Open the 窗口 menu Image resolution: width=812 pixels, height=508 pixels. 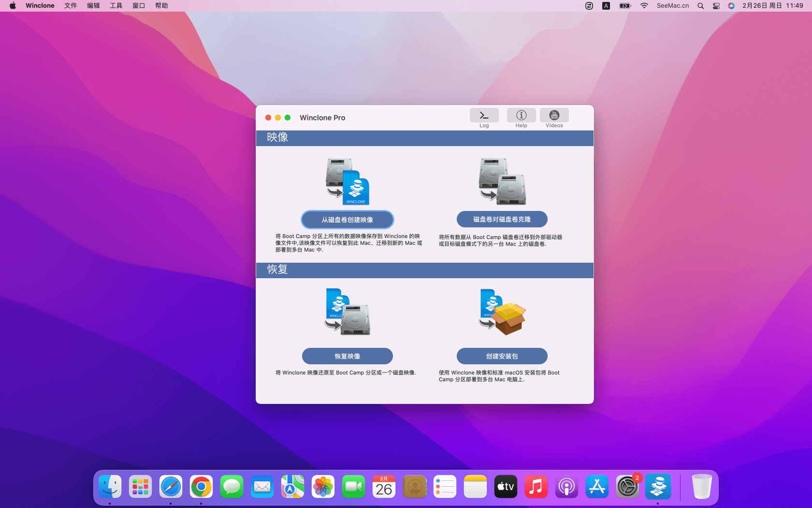point(139,6)
